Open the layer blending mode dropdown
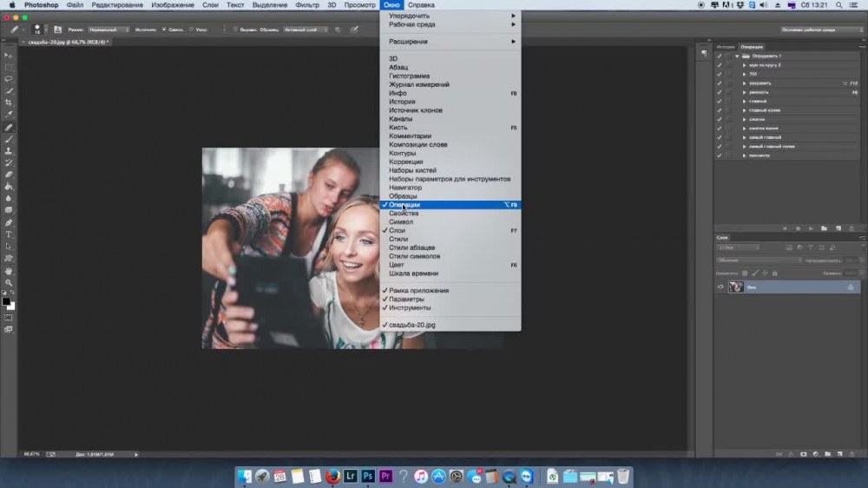868x488 pixels. click(x=759, y=260)
